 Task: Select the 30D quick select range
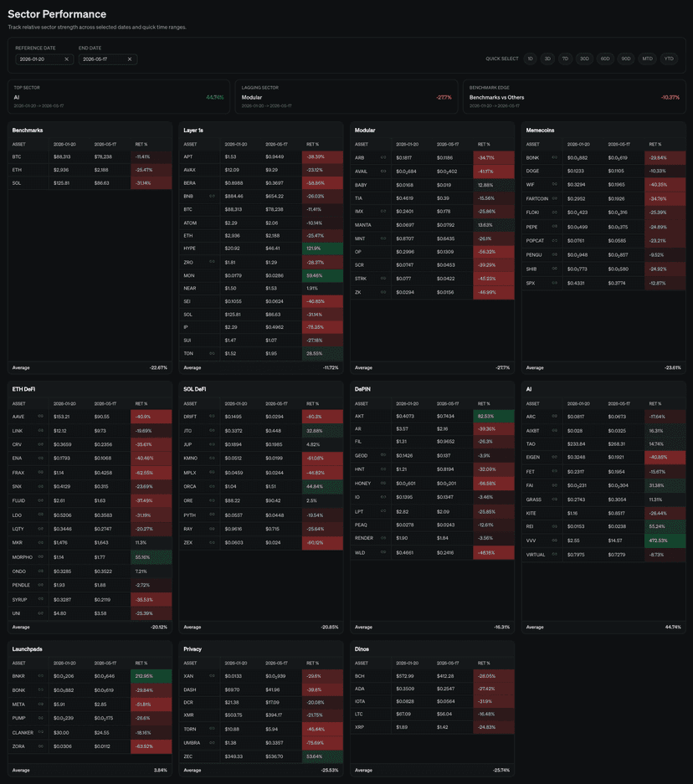584,59
